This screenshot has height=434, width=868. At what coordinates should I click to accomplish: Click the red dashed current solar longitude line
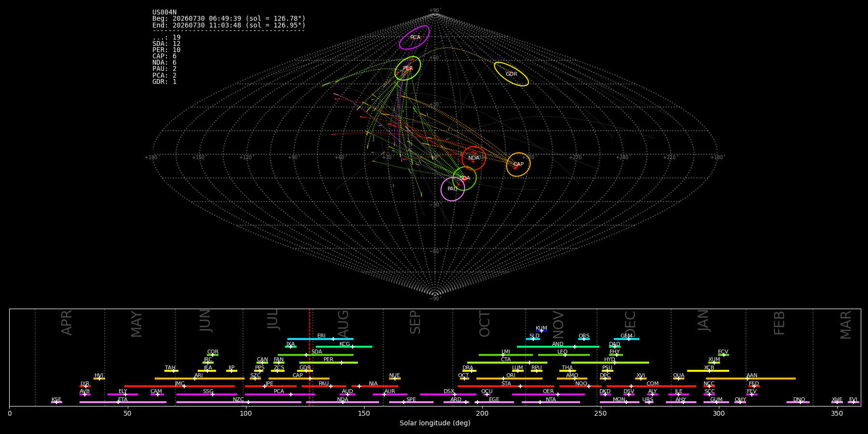(310, 357)
